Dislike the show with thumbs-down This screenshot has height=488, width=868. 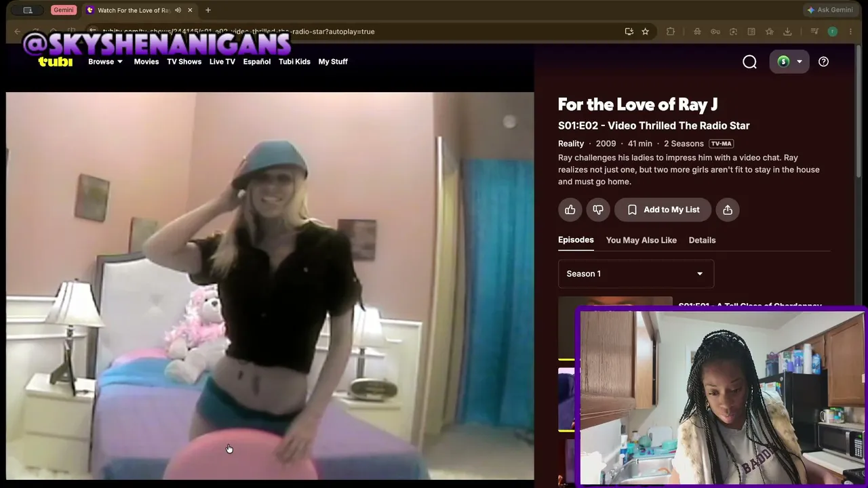click(x=598, y=209)
